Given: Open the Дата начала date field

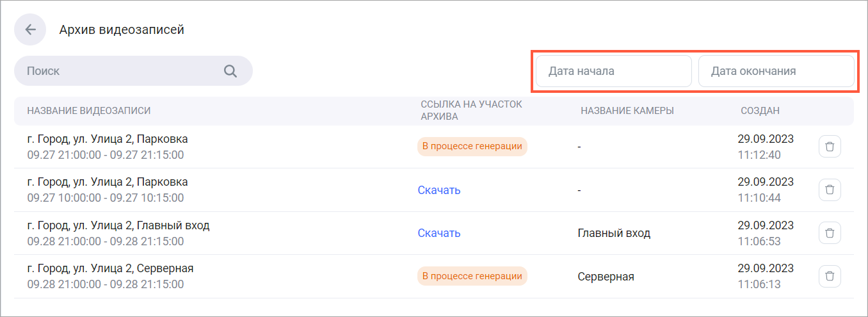Looking at the screenshot, I should click(613, 71).
